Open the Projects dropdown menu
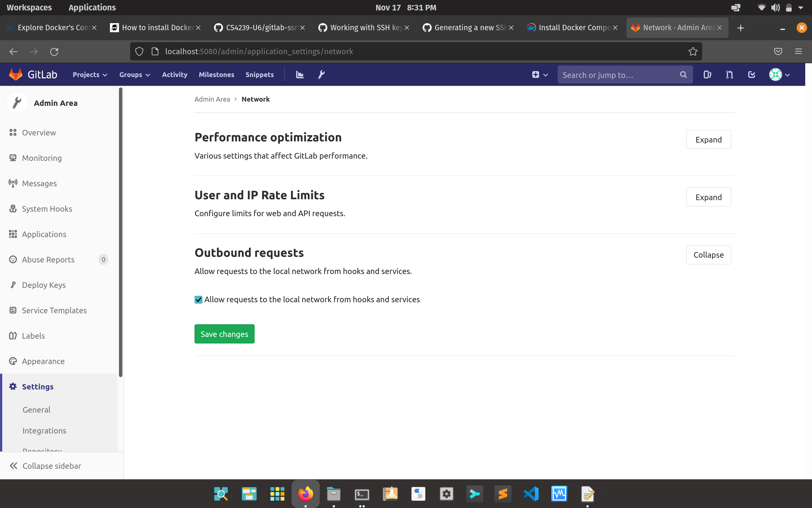 pos(90,75)
